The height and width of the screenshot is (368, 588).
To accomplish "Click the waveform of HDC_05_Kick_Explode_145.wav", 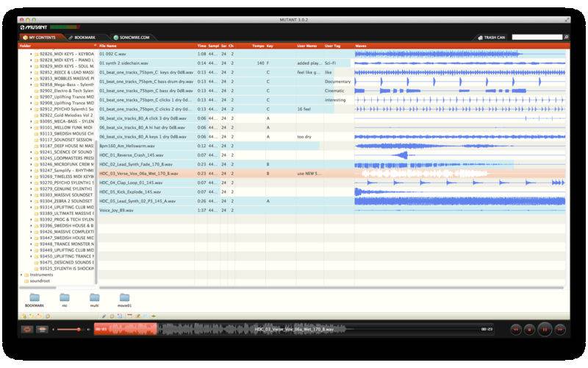I will point(460,192).
